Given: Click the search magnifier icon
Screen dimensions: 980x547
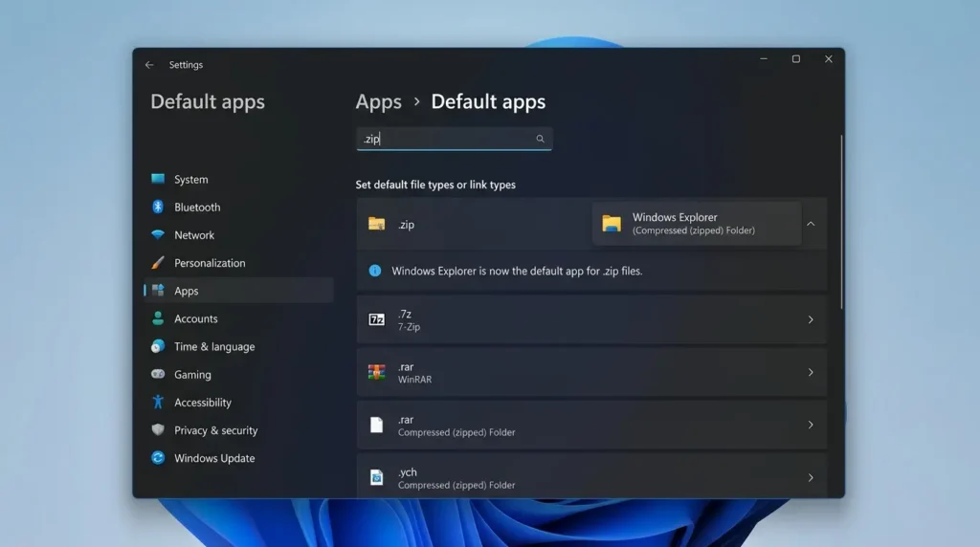Looking at the screenshot, I should click(540, 139).
